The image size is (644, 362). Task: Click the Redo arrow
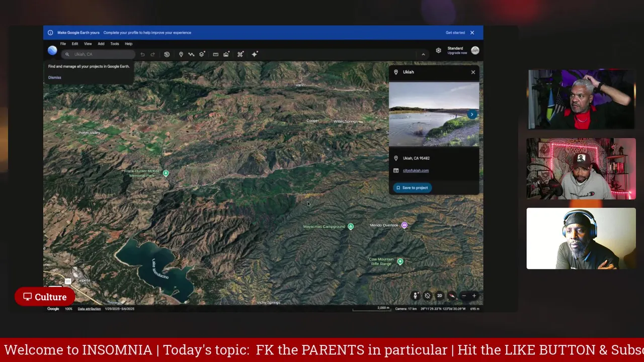pos(152,54)
